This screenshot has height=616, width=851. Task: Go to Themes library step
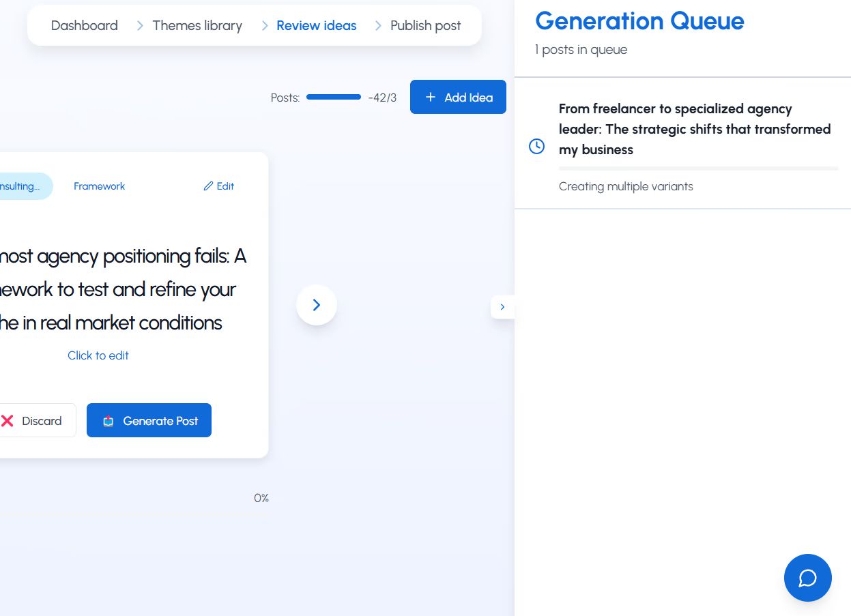coord(197,26)
